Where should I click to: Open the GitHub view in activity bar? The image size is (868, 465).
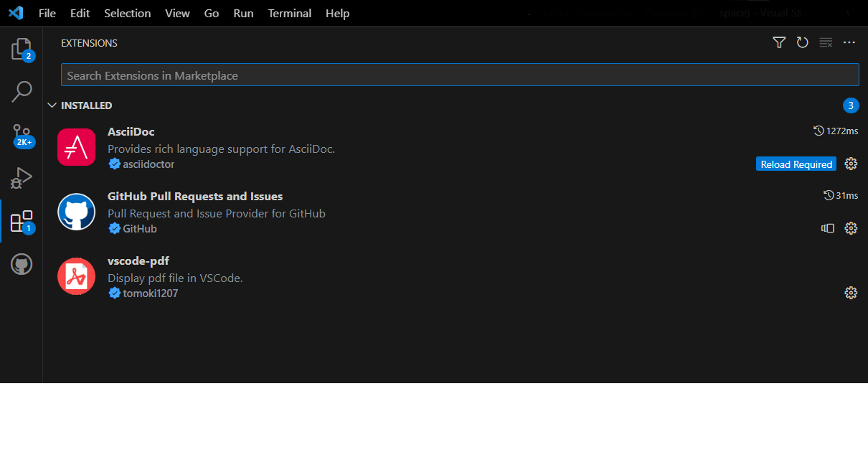point(22,265)
